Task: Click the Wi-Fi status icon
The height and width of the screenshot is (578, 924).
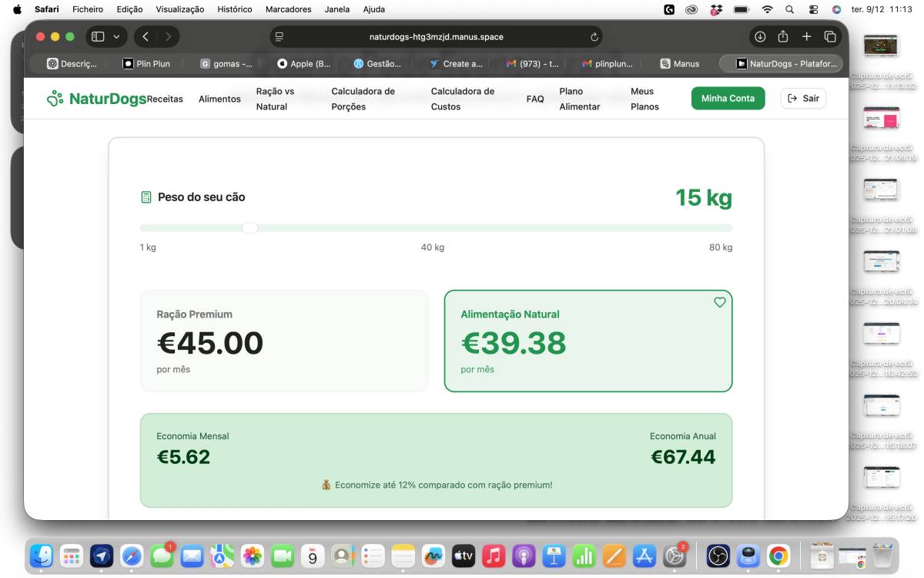Action: click(x=767, y=9)
